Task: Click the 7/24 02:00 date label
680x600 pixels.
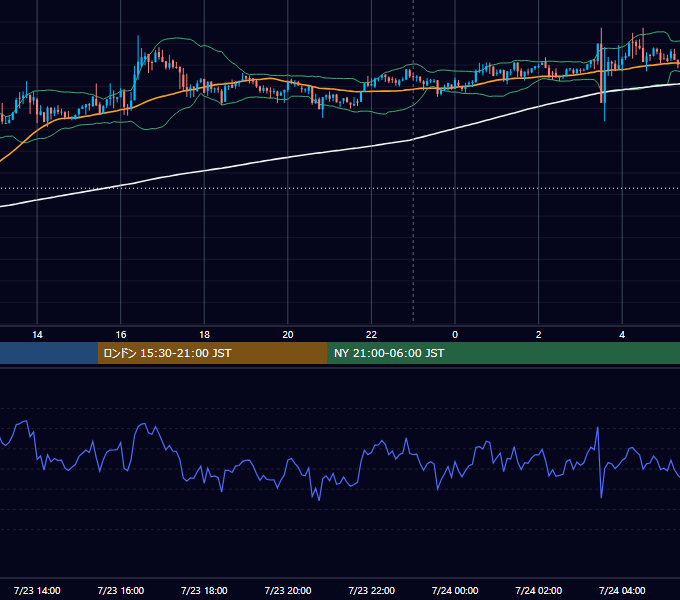Action: [539, 590]
